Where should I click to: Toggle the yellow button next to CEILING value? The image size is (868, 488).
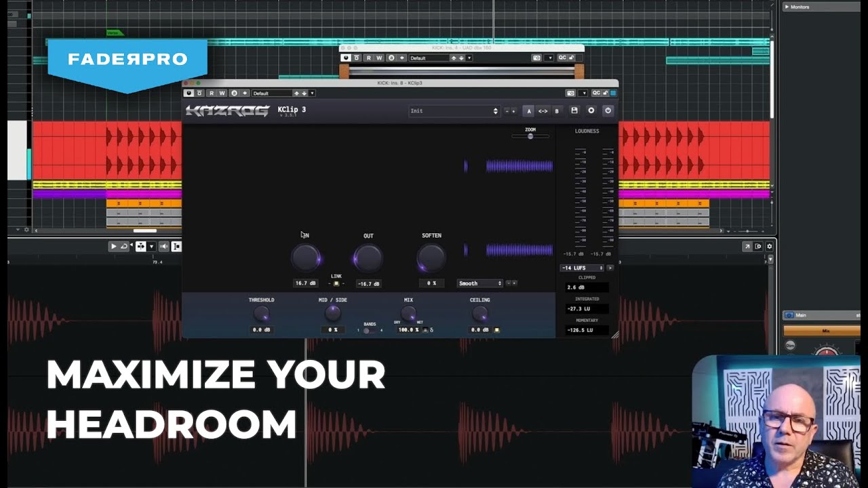pos(496,330)
